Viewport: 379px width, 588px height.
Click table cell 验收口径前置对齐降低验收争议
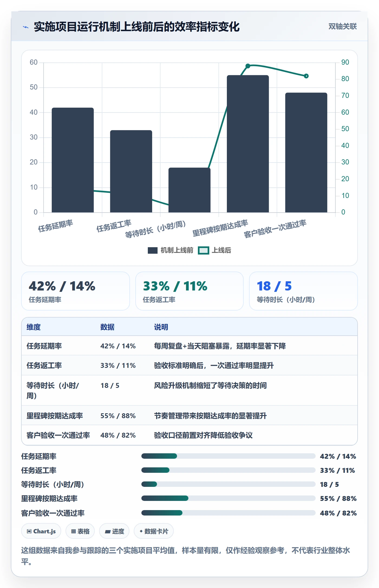coord(203,435)
